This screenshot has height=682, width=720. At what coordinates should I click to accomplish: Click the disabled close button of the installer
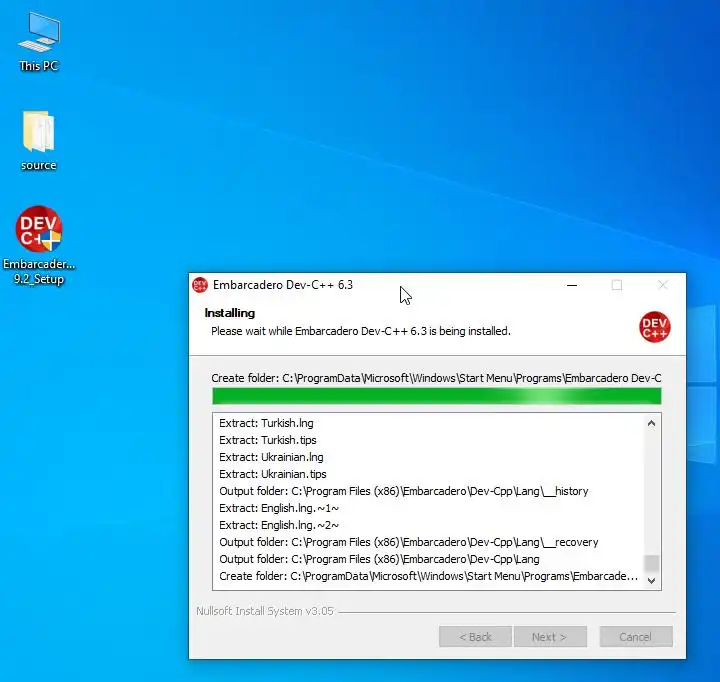[662, 285]
